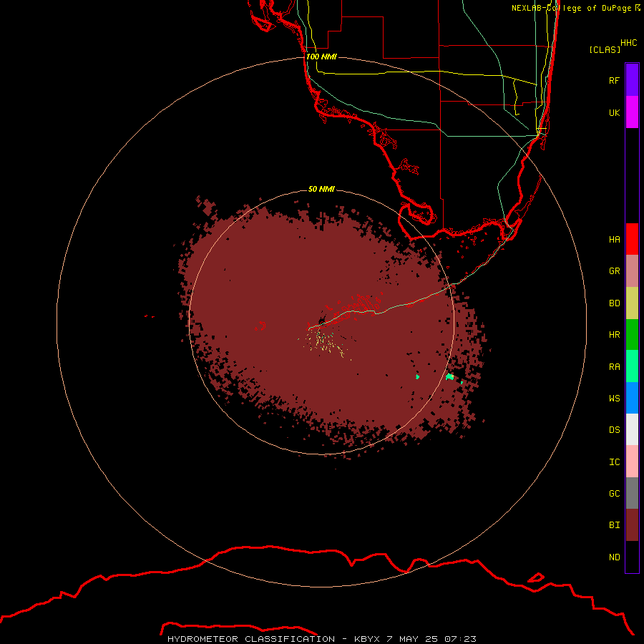
Task: Pick the bright green RA legend swatch
Action: [x=632, y=366]
